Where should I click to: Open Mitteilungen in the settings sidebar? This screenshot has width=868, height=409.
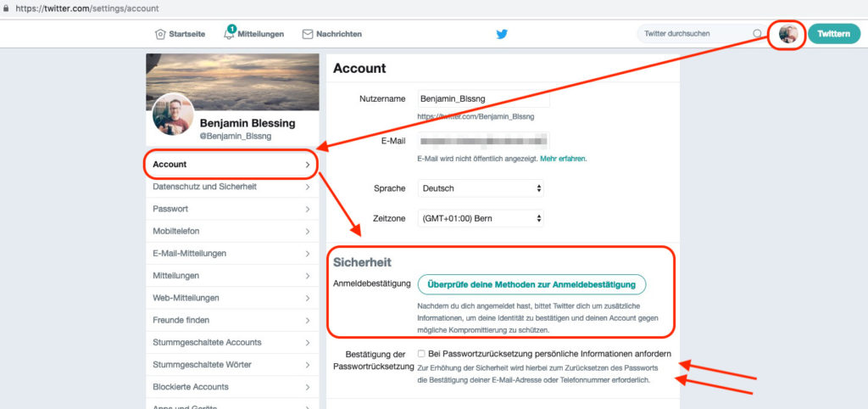[x=231, y=276]
